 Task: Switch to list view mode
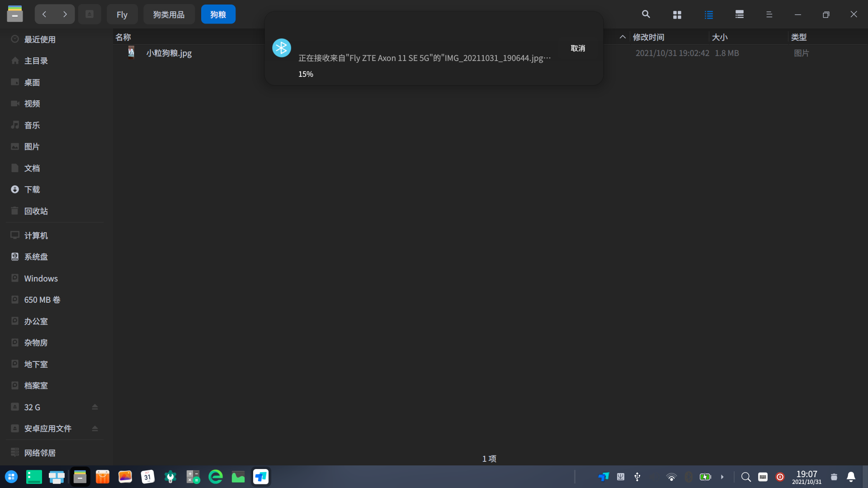point(708,14)
